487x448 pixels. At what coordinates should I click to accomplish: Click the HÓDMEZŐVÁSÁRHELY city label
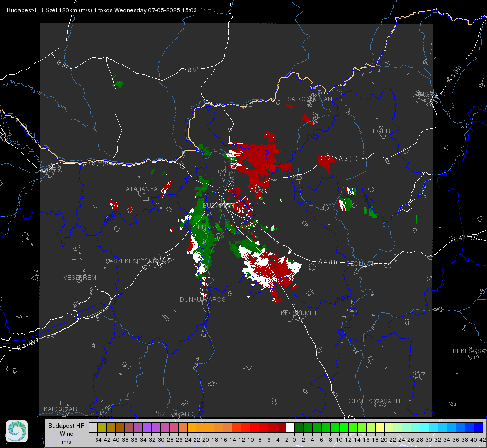378,401
